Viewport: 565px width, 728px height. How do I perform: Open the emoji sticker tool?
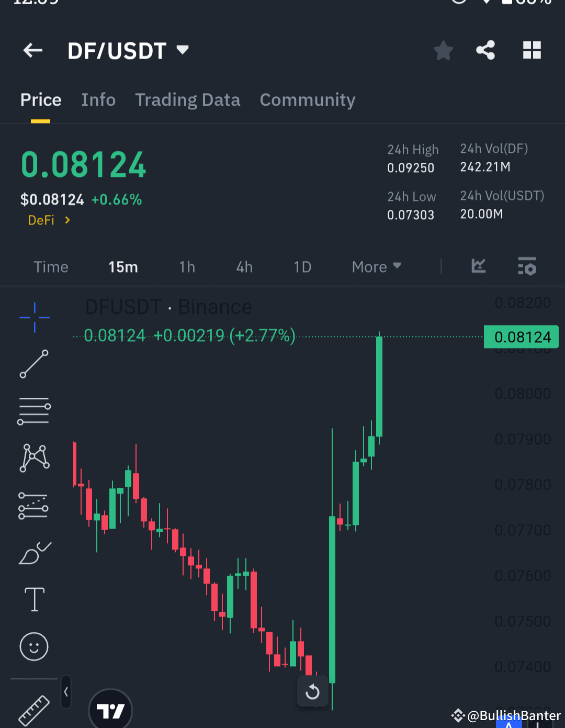[x=34, y=646]
